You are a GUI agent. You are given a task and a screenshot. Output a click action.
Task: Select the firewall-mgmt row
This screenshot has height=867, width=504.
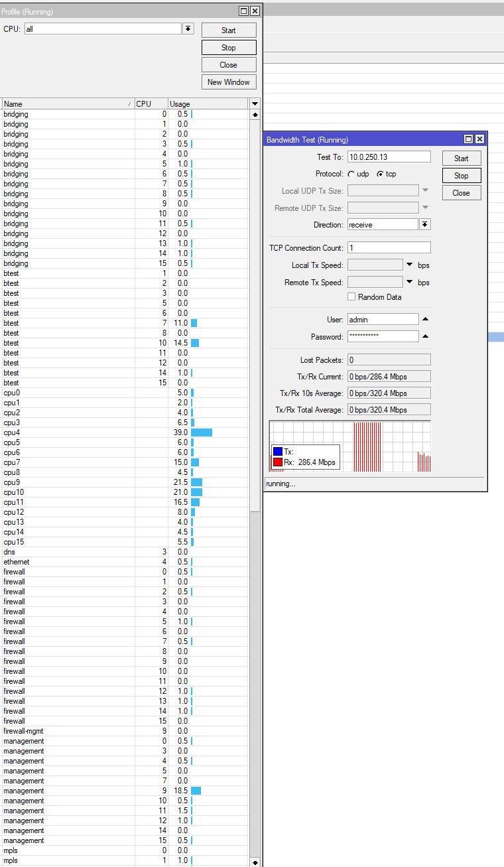pyautogui.click(x=125, y=731)
